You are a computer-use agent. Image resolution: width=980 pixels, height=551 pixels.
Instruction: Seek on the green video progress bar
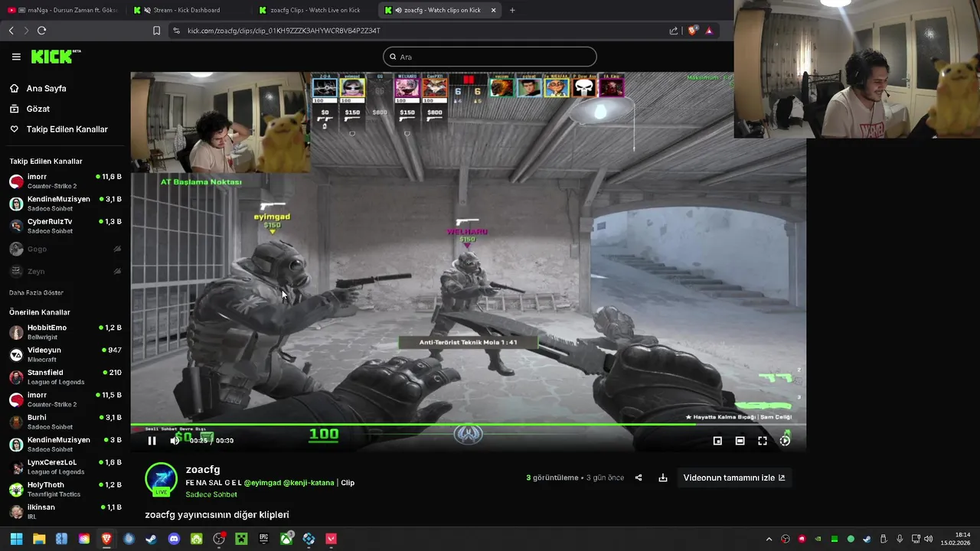(468, 425)
